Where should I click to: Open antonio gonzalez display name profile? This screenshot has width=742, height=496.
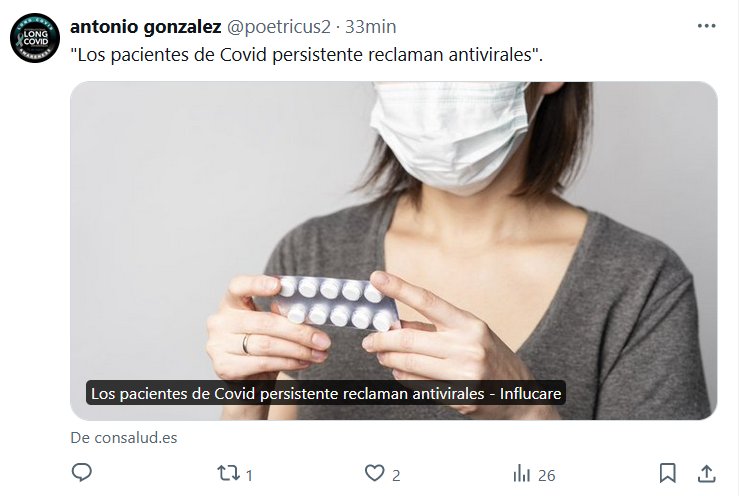point(146,27)
